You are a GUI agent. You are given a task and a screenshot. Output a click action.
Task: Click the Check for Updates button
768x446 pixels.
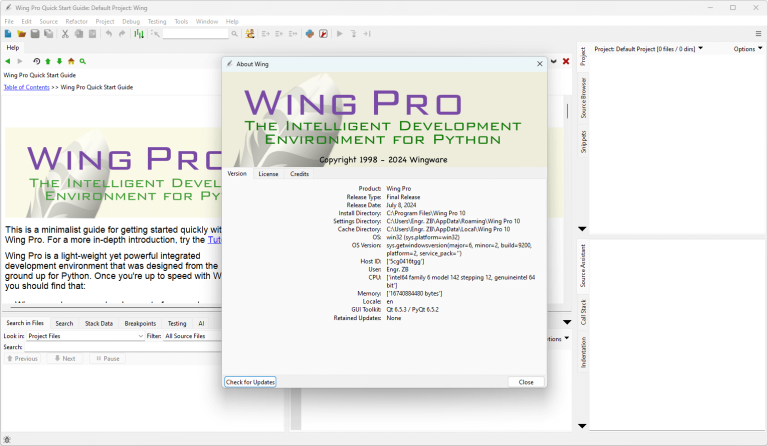(250, 382)
